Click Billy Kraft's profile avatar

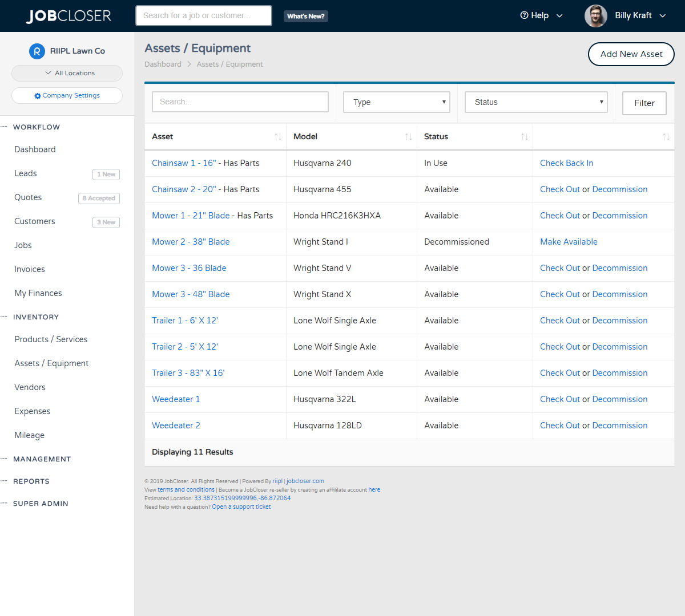pyautogui.click(x=595, y=16)
